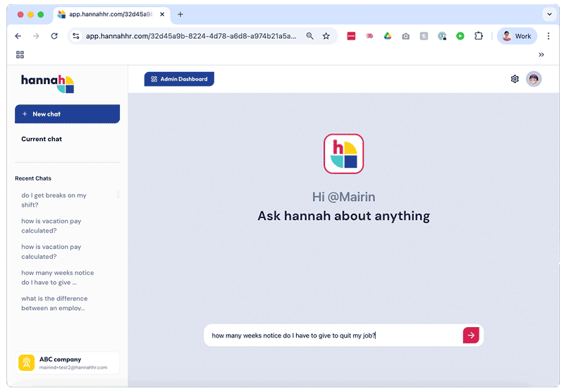Click the red chat bubbles extension icon
This screenshot has width=564, height=392.
[369, 36]
